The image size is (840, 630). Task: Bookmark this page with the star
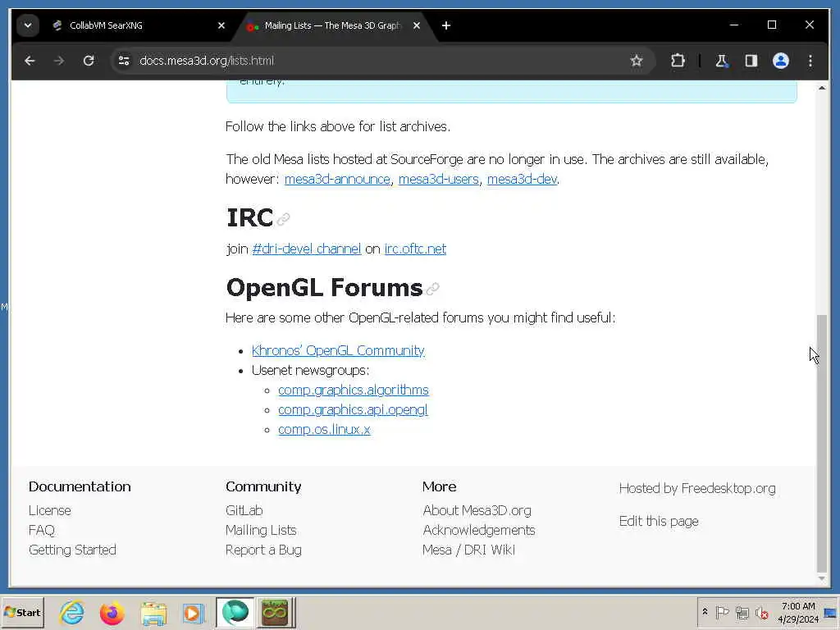pos(636,61)
